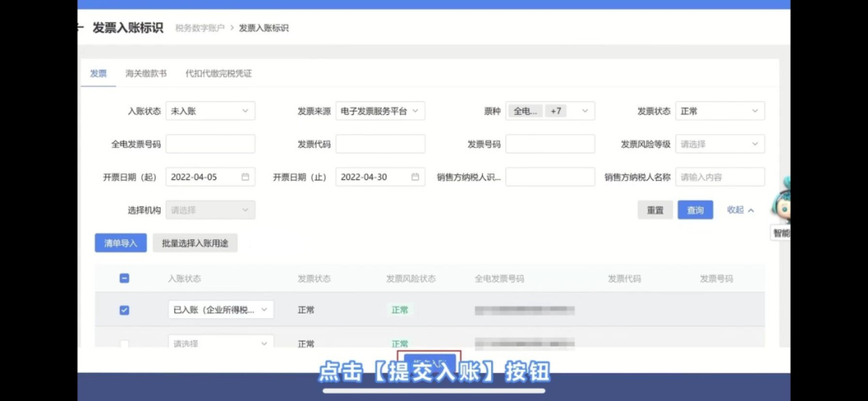Image resolution: width=868 pixels, height=401 pixels.
Task: Expand the 发票来源 dropdown
Action: click(380, 111)
